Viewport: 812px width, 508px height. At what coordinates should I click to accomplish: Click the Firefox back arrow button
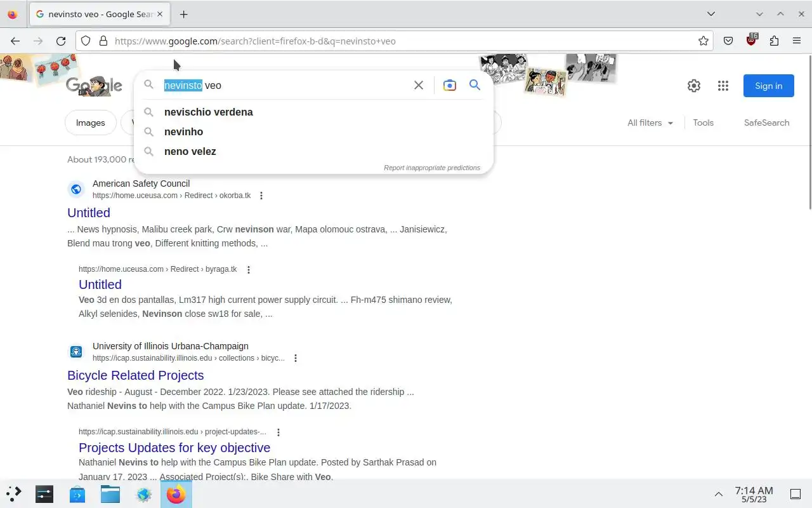pos(15,41)
